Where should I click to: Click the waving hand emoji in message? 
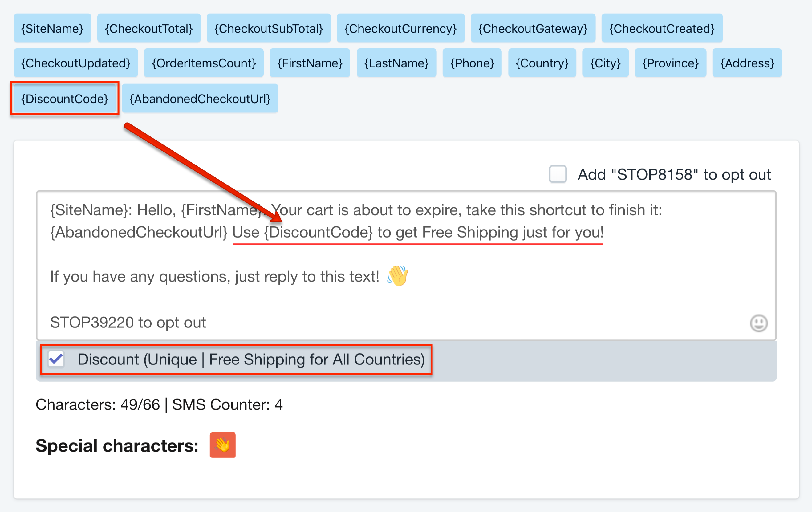pos(398,276)
